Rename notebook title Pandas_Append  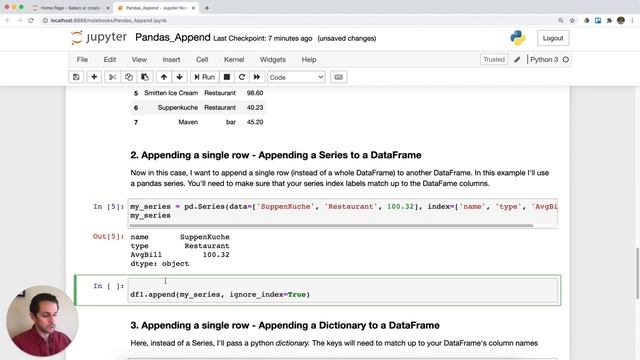[x=173, y=38]
